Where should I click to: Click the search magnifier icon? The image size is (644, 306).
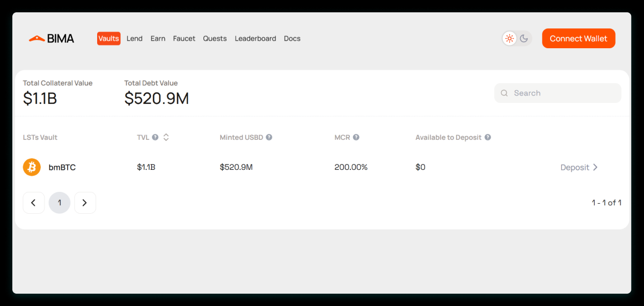pos(504,93)
